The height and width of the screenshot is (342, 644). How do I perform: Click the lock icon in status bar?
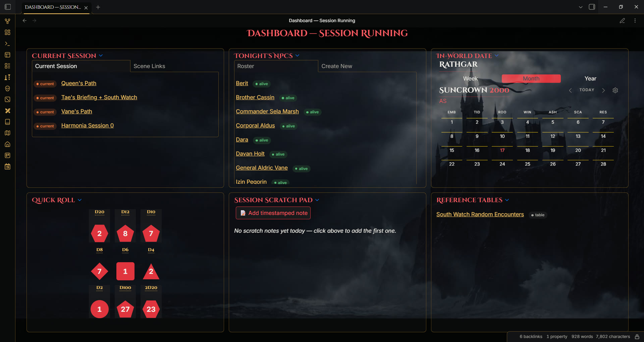point(637,337)
